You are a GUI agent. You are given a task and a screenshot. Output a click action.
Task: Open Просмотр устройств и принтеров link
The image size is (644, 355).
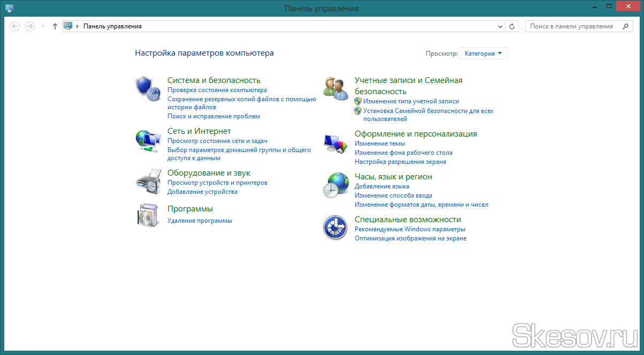pyautogui.click(x=217, y=183)
